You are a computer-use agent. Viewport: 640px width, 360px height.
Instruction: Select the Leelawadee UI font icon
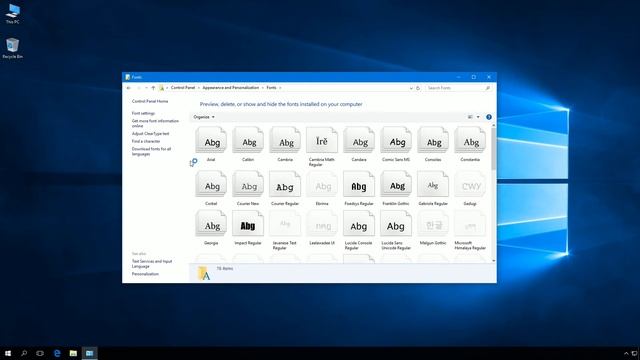[322, 224]
